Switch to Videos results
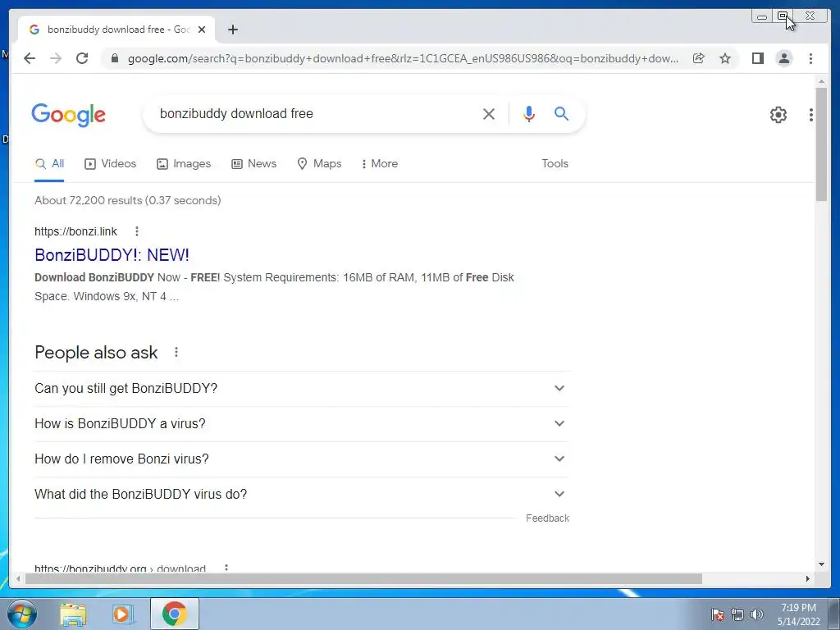840x630 pixels. [x=111, y=164]
